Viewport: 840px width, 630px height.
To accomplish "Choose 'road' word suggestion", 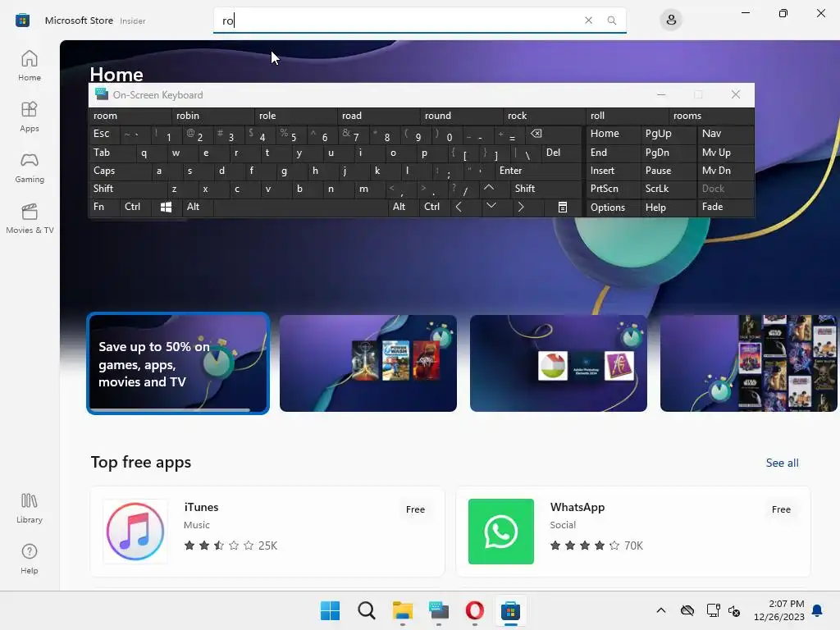I will [x=379, y=116].
